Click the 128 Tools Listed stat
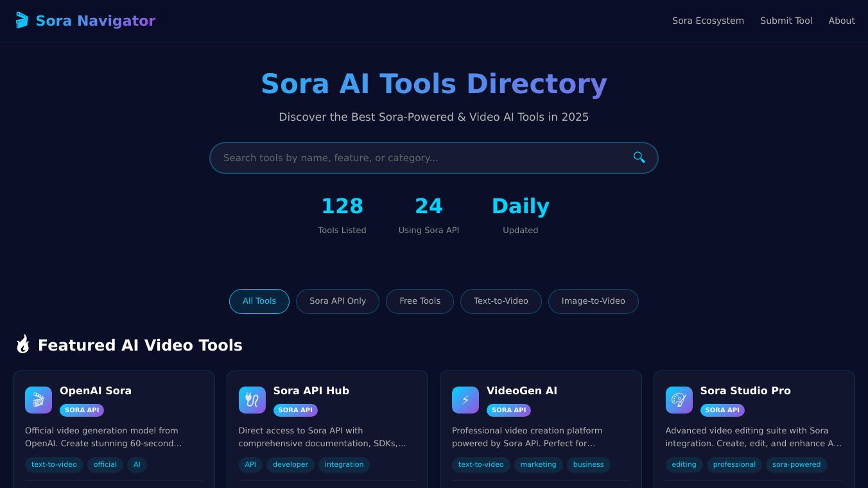This screenshot has height=488, width=868. tap(342, 215)
